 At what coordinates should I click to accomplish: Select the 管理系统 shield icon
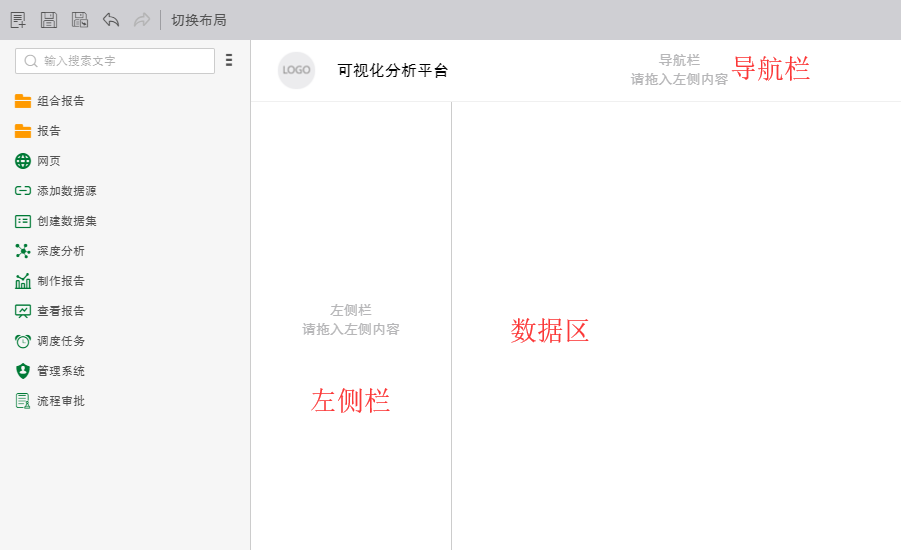23,371
